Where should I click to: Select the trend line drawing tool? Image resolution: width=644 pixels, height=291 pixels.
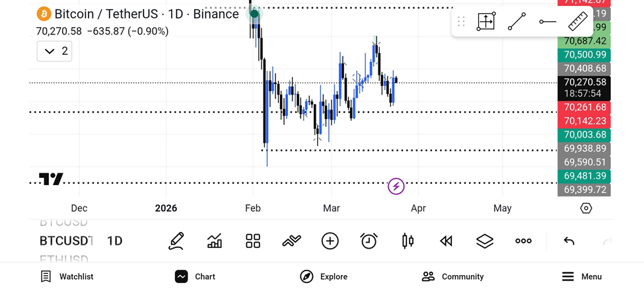point(517,22)
